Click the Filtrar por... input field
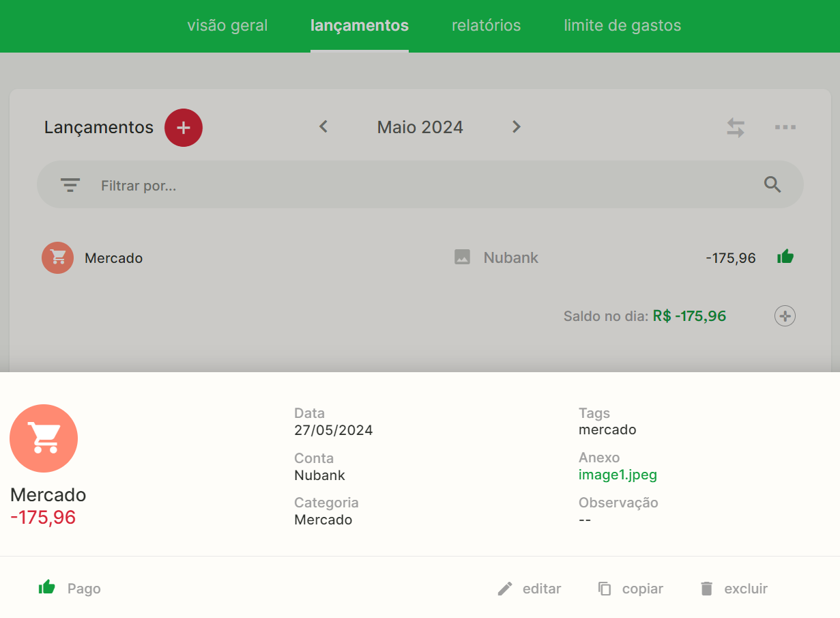Viewport: 840px width, 618px height. 420,185
